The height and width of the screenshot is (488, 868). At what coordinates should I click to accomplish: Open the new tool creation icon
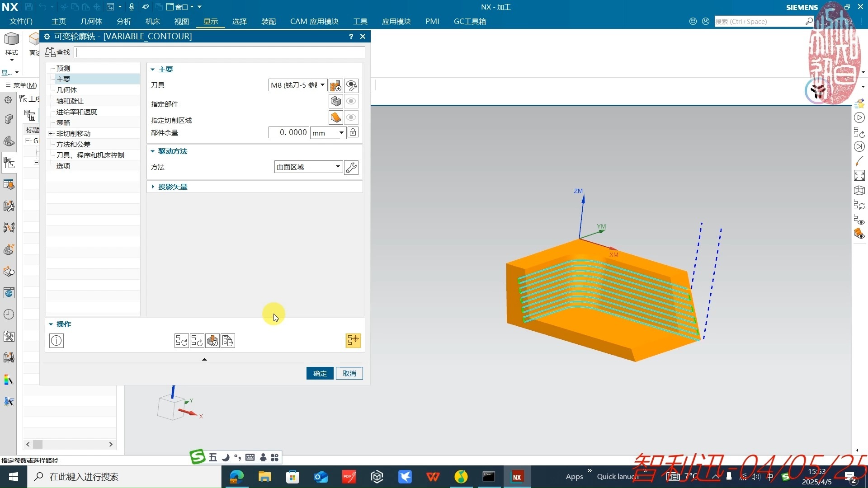click(x=335, y=85)
